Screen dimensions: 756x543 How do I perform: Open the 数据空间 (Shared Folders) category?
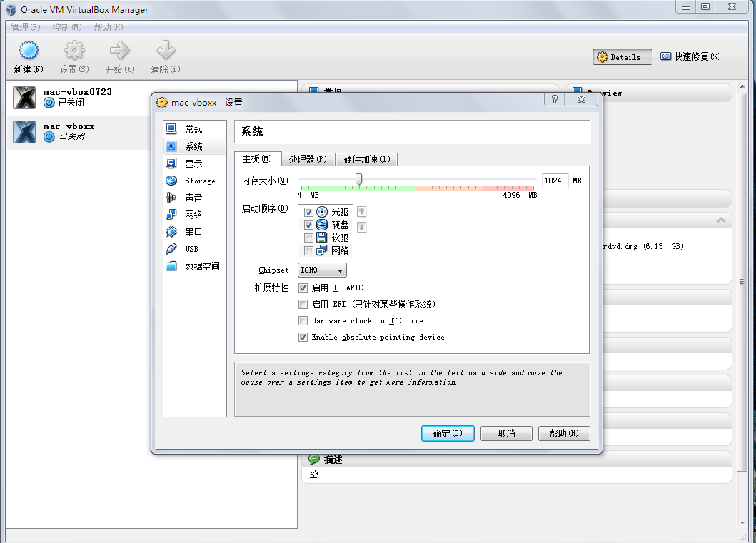pyautogui.click(x=195, y=266)
